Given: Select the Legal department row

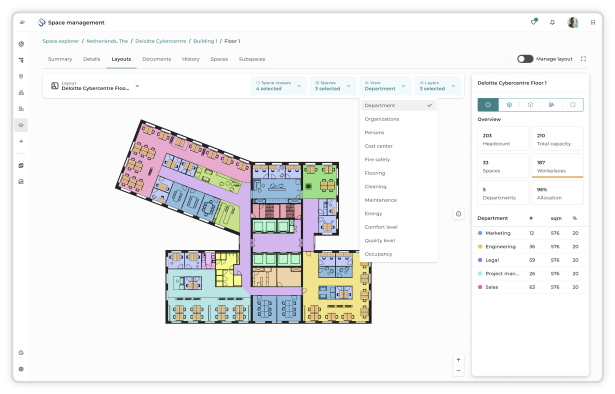Looking at the screenshot, I should click(x=530, y=260).
